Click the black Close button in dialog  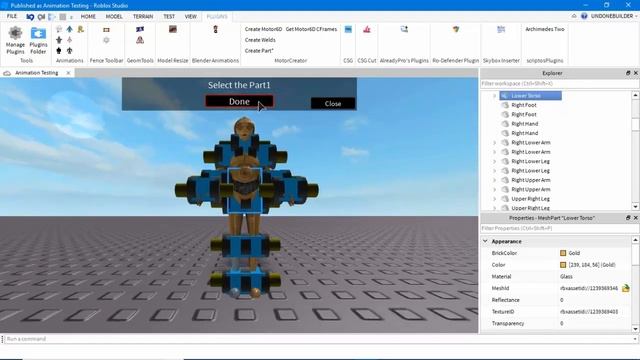coord(333,103)
